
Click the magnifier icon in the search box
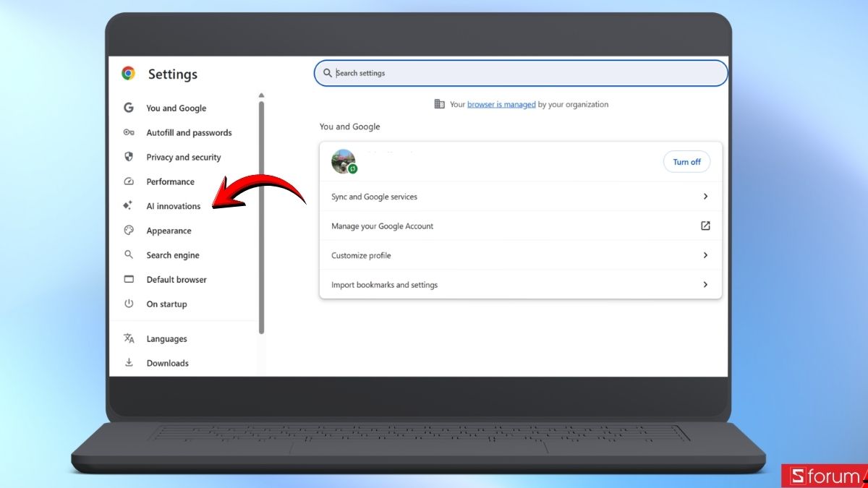pyautogui.click(x=328, y=73)
